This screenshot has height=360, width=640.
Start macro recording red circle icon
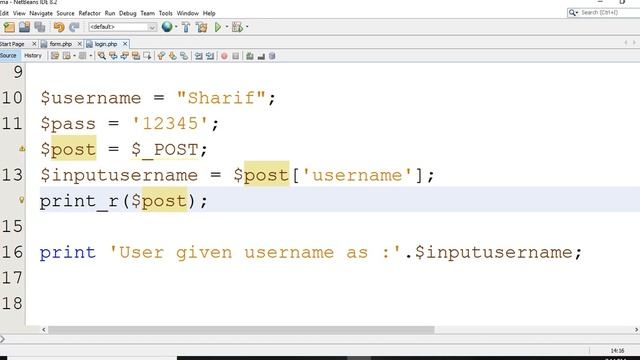tap(224, 56)
